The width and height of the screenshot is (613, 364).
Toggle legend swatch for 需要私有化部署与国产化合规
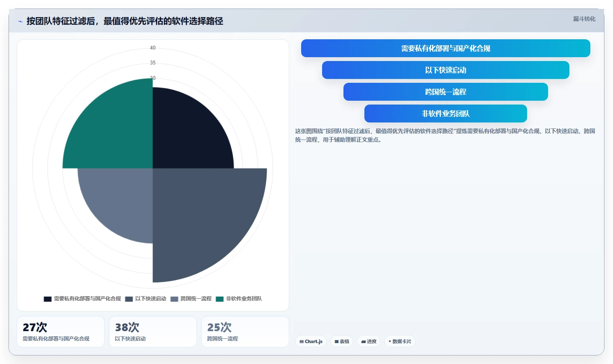tap(47, 299)
